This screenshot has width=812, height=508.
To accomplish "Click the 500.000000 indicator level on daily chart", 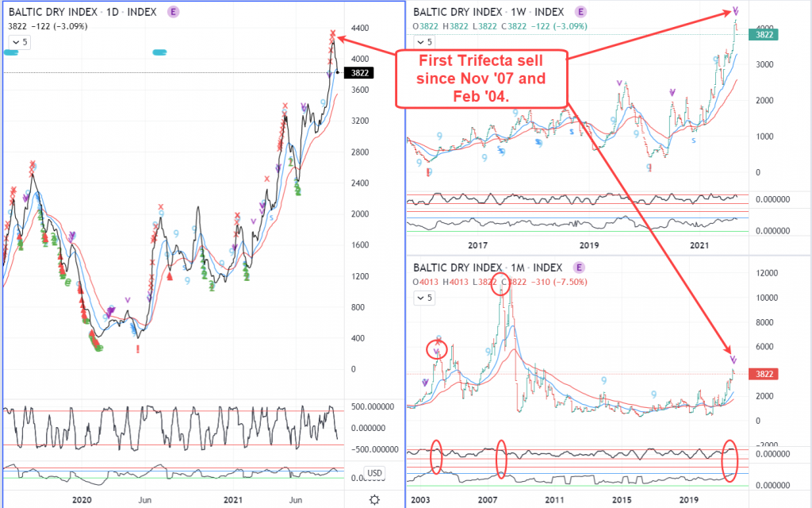I will click(x=373, y=406).
